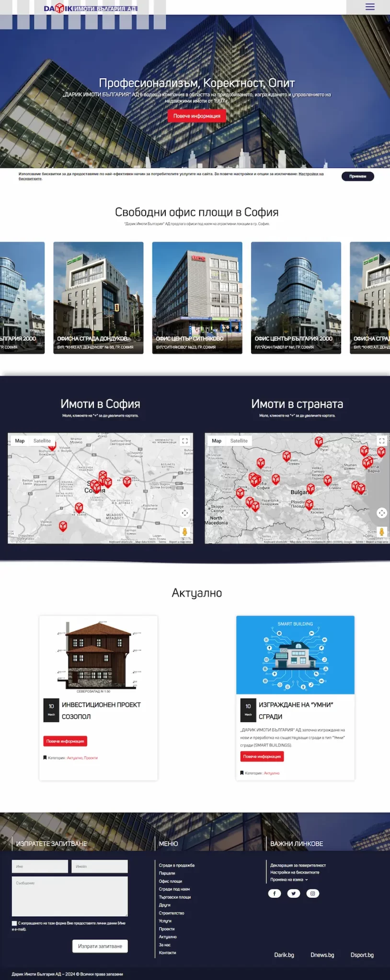Screen dimensions: 390x980
Task: Switch Sofia map to Satellite view
Action: [42, 441]
